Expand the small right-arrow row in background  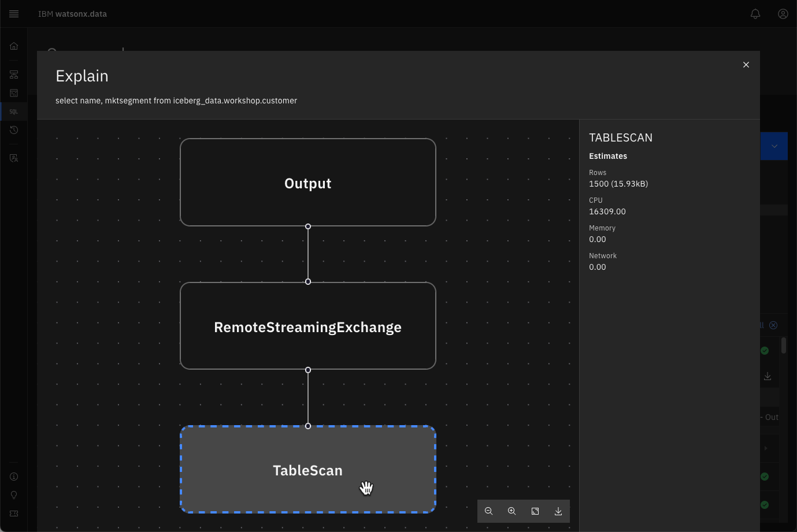(766, 448)
